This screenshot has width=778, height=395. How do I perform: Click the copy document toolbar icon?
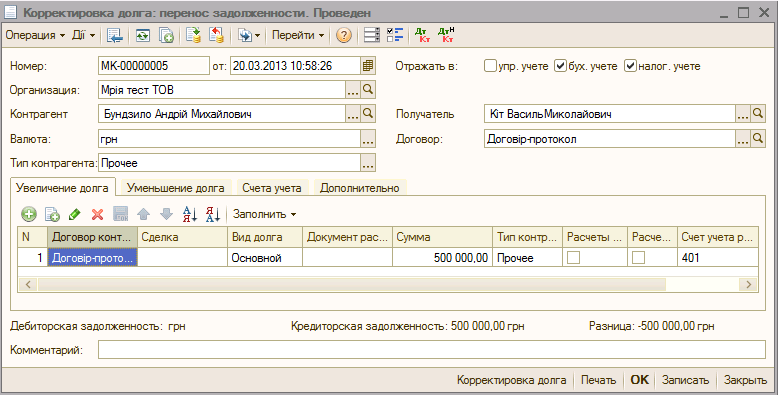click(x=166, y=35)
